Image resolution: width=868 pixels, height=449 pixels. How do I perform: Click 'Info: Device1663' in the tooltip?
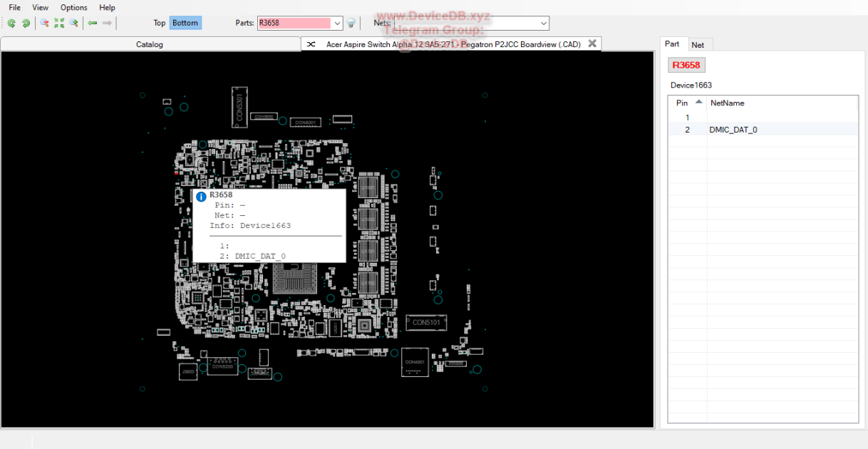click(x=250, y=225)
